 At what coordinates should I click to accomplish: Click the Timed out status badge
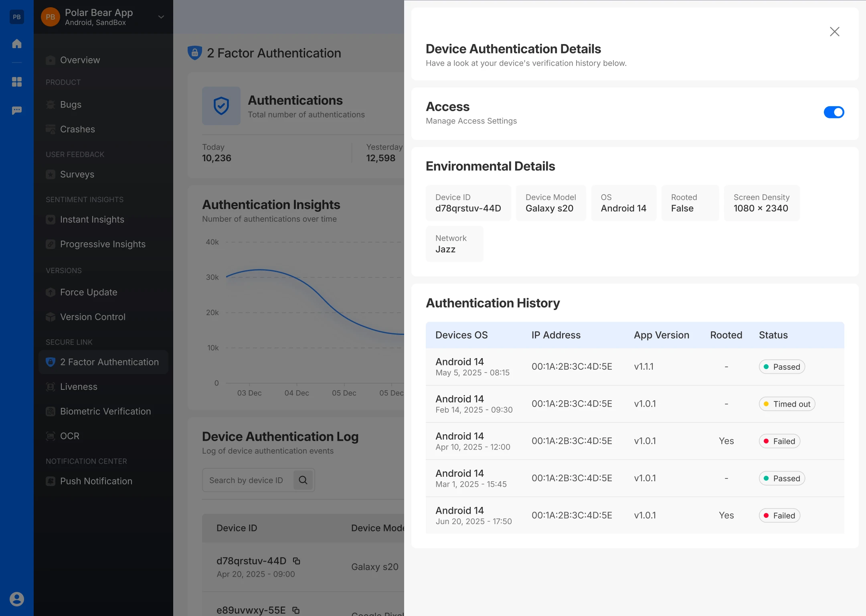coord(787,404)
